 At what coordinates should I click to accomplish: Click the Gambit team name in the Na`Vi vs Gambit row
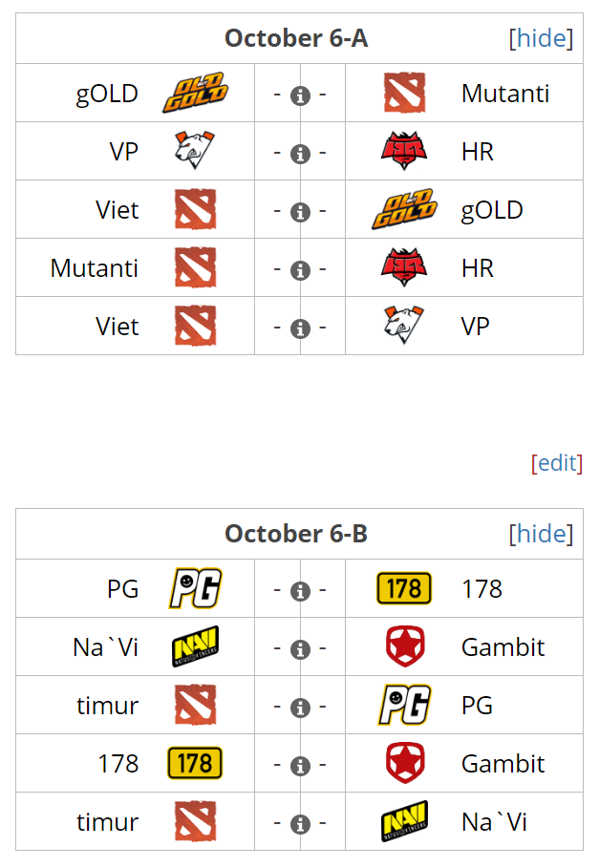tap(503, 647)
